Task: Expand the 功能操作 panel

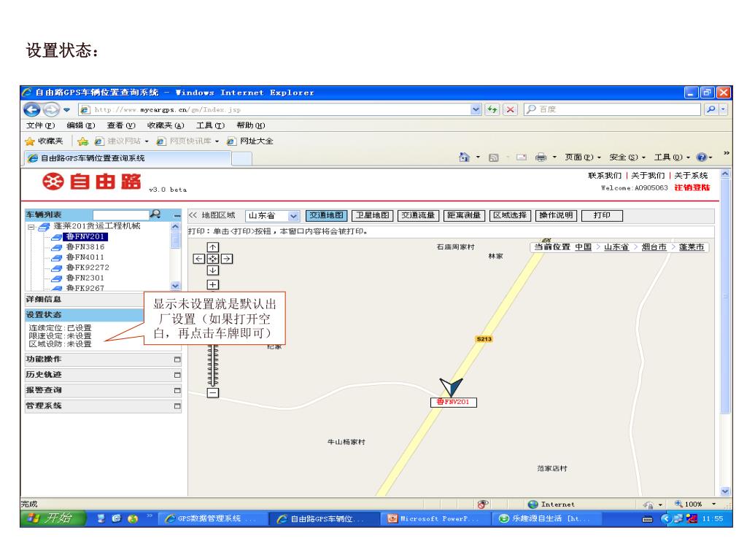Action: pos(177,359)
